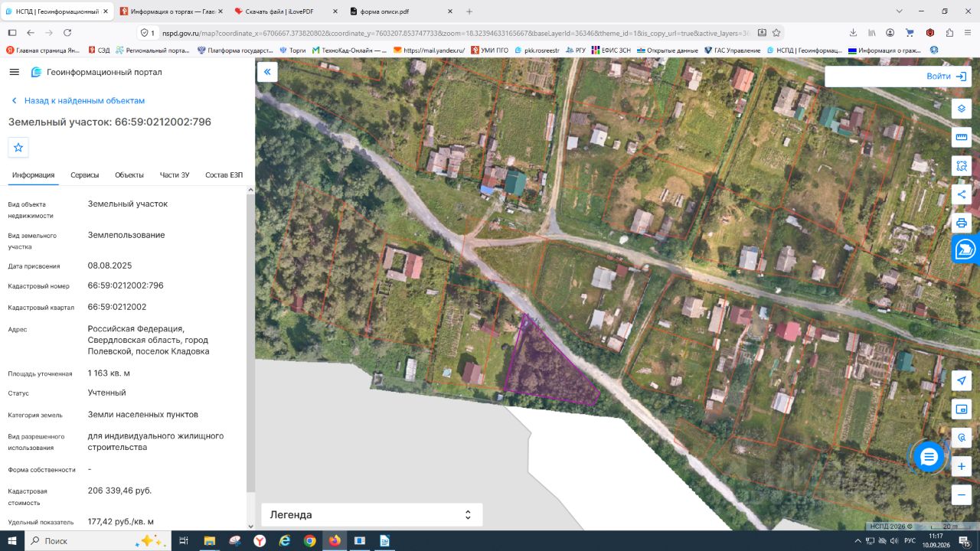The image size is (980, 551).
Task: Open the chat support bubble
Action: point(929,457)
